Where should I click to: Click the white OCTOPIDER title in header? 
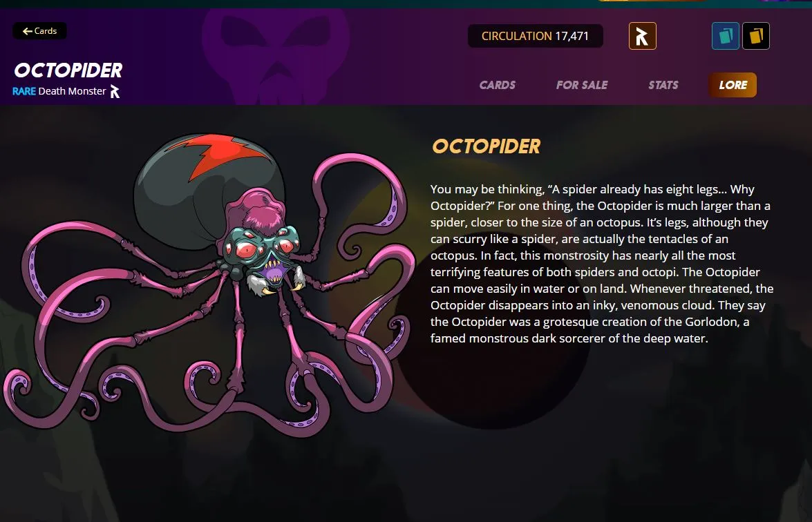tap(68, 70)
